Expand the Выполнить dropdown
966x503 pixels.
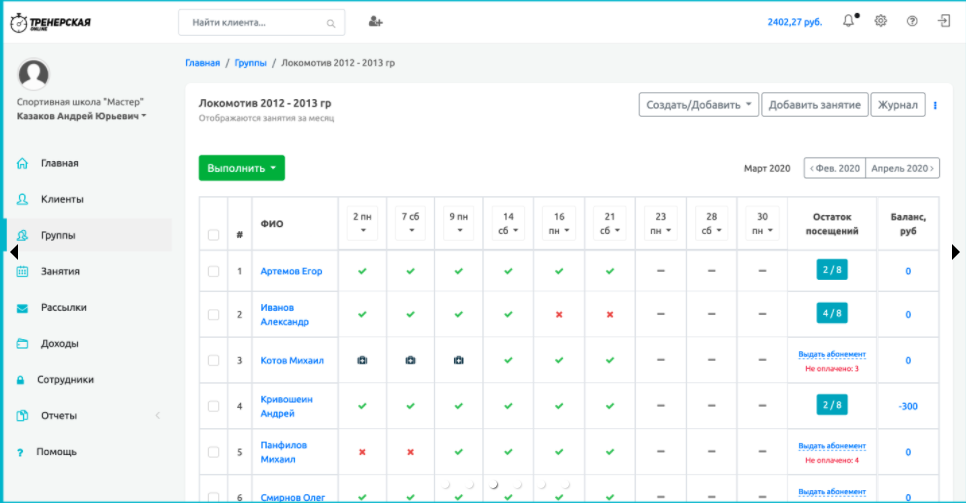pyautogui.click(x=241, y=168)
